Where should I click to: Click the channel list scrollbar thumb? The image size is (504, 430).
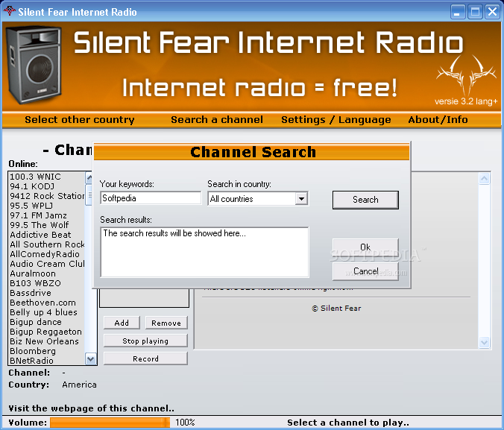point(89,195)
